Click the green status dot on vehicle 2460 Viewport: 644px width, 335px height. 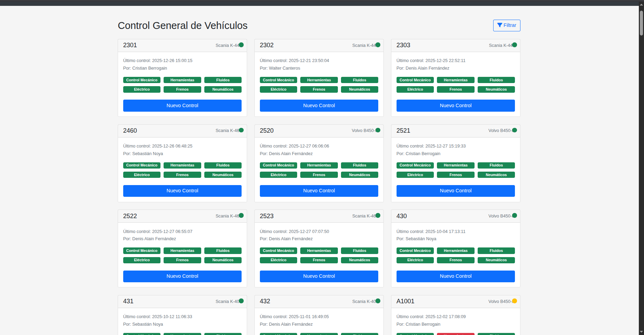tap(241, 130)
